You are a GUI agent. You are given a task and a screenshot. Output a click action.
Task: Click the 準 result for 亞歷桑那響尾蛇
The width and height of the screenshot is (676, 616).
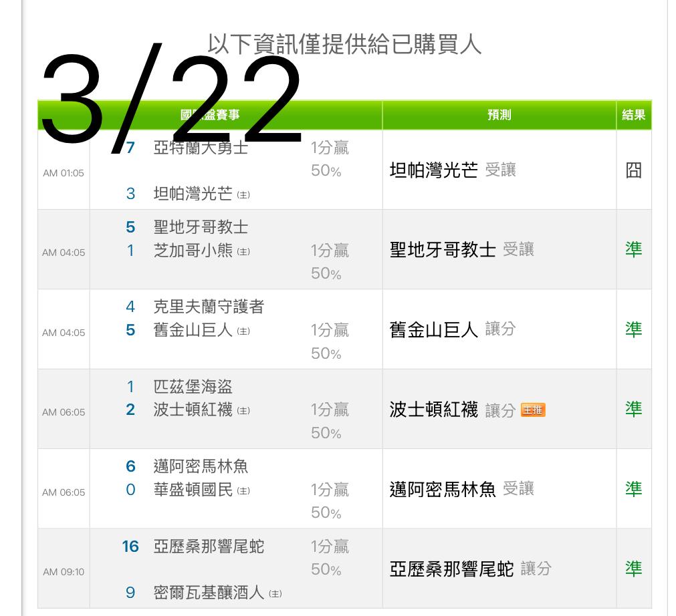coord(634,569)
